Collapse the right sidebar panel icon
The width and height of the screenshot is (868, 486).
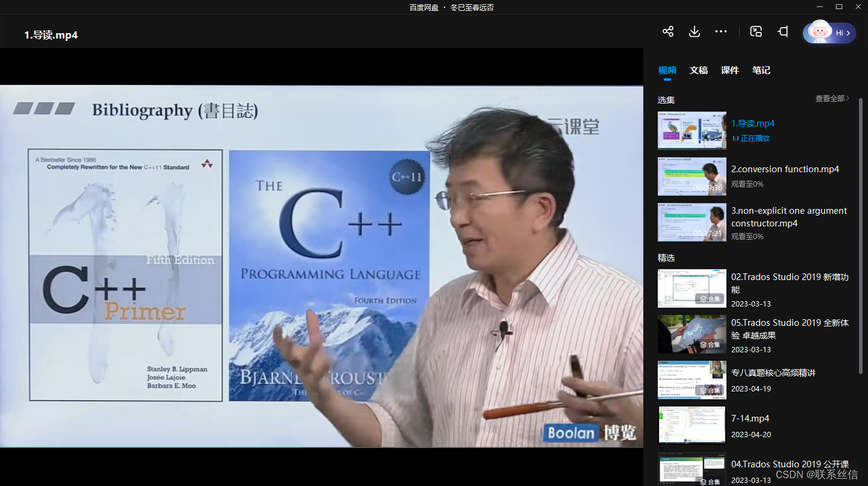[x=782, y=32]
